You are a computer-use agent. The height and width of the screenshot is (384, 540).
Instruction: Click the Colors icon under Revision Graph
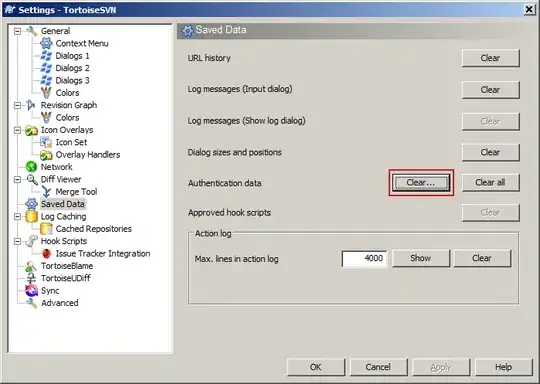(46, 117)
